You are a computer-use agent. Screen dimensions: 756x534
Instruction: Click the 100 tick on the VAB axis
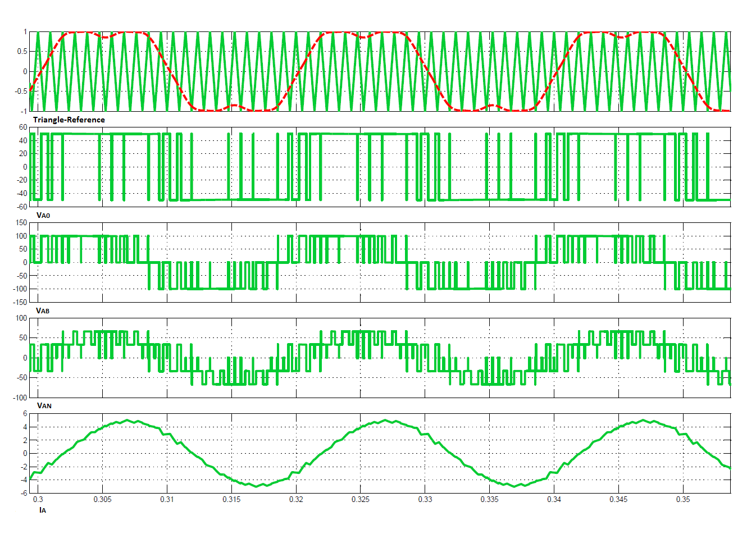[x=21, y=236]
